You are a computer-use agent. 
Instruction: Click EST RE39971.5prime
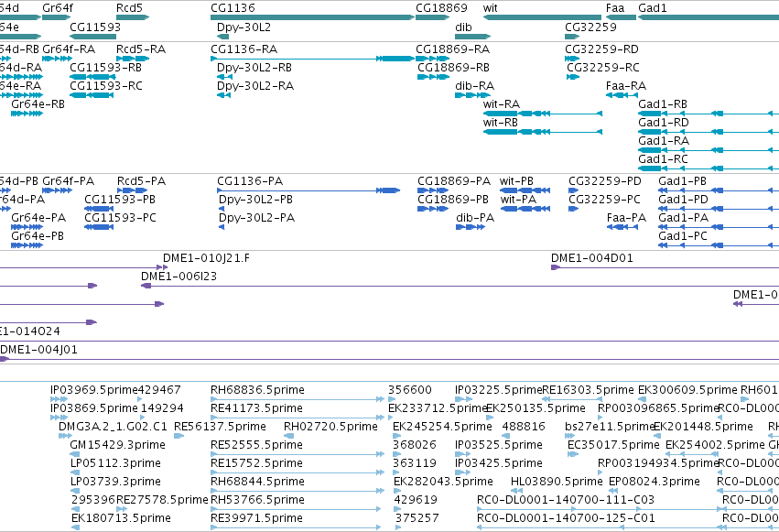coord(296,527)
